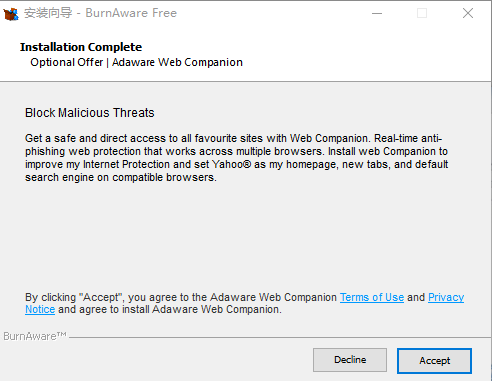Click the BurnAware™ branding label

[x=35, y=336]
